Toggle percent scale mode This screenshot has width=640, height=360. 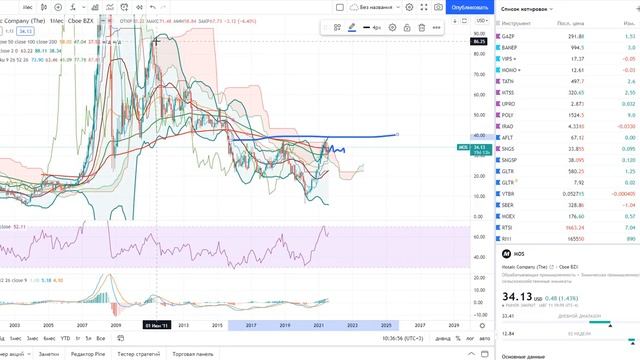[458, 338]
